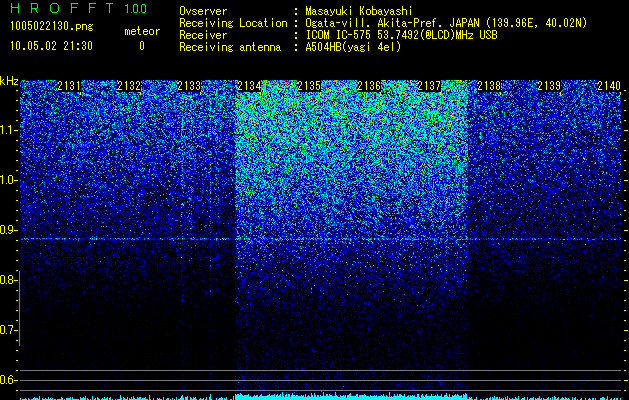This screenshot has width=629, height=400.
Task: Click the 0.6 frequency axis label
Action: click(9, 380)
